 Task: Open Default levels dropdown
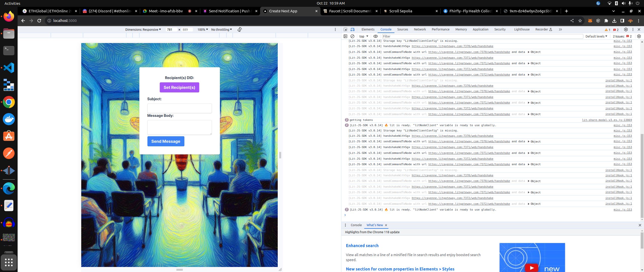click(x=596, y=36)
